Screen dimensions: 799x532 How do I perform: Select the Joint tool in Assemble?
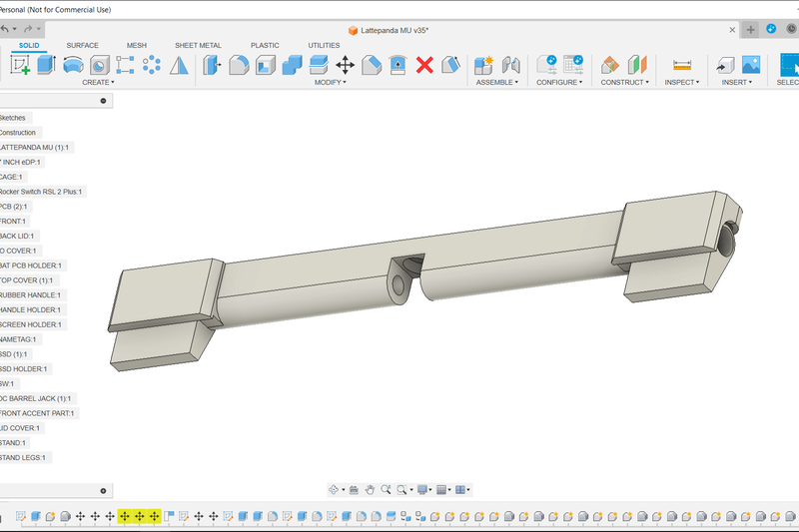pyautogui.click(x=510, y=65)
